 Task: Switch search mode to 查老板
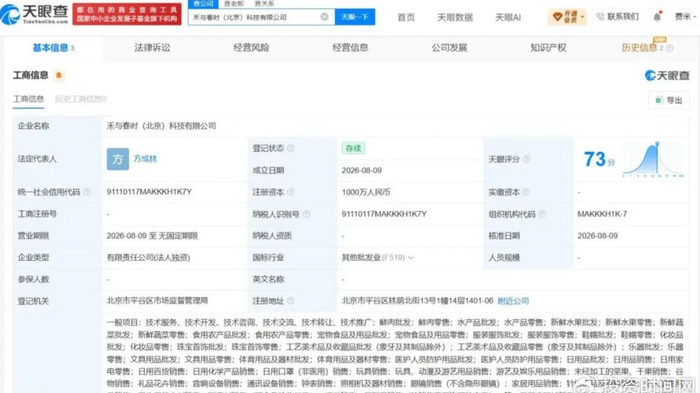[x=234, y=4]
